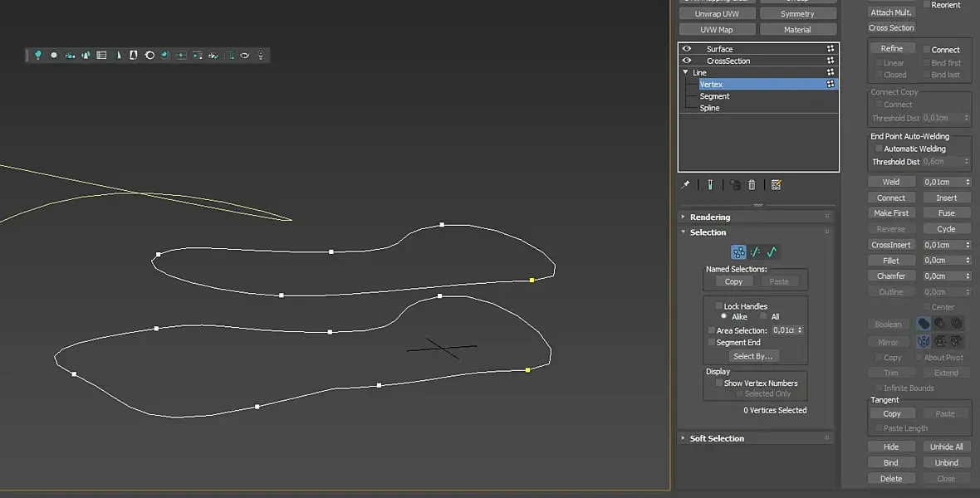Click the teal trees icon in floating toolbar
The image size is (980, 498).
[86, 55]
